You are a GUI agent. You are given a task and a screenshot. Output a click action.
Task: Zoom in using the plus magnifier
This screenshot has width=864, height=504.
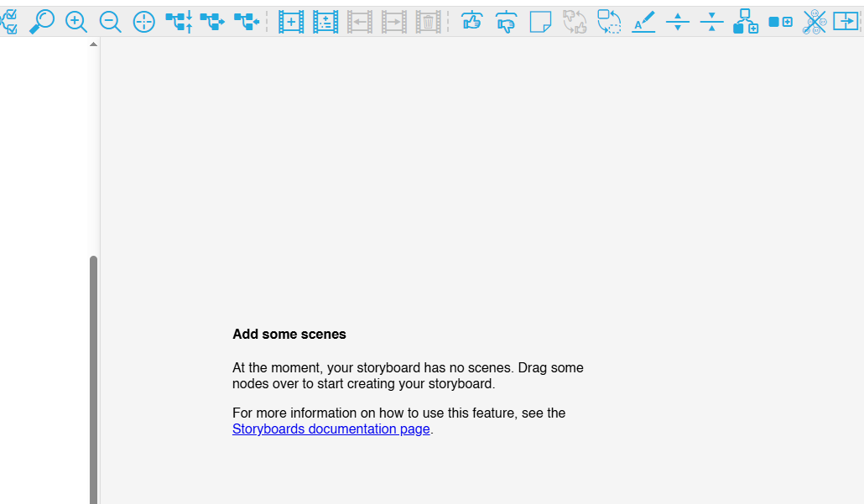pos(76,22)
